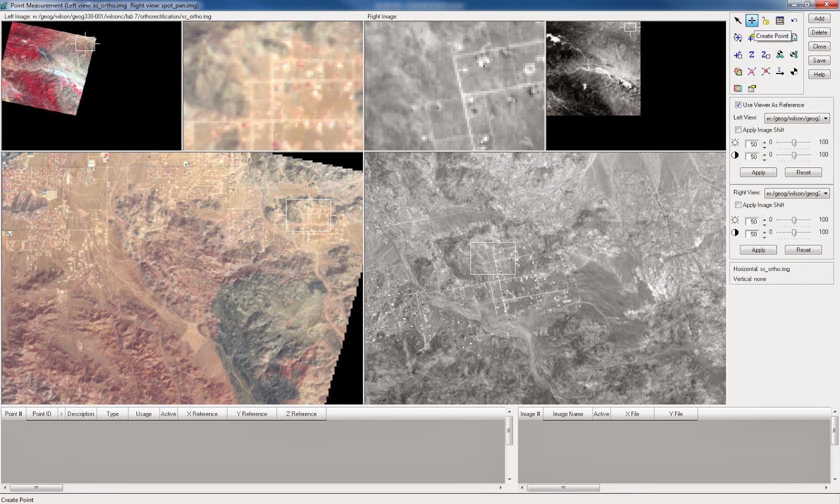The width and height of the screenshot is (840, 504).
Task: Click the blue plus with square icon
Action: coord(738,55)
